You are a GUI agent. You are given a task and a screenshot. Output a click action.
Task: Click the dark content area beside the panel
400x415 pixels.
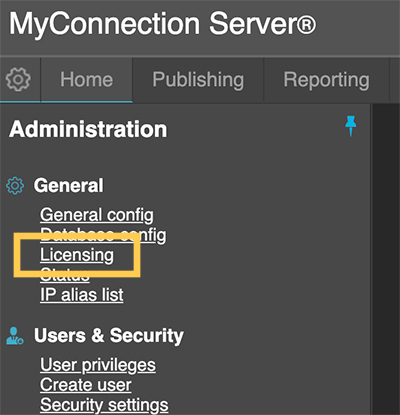[x=386, y=259]
